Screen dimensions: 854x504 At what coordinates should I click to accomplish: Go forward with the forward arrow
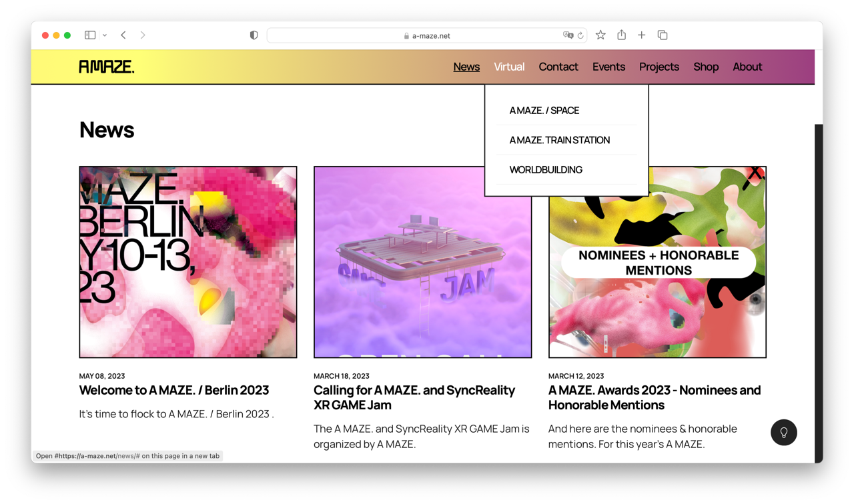point(143,35)
